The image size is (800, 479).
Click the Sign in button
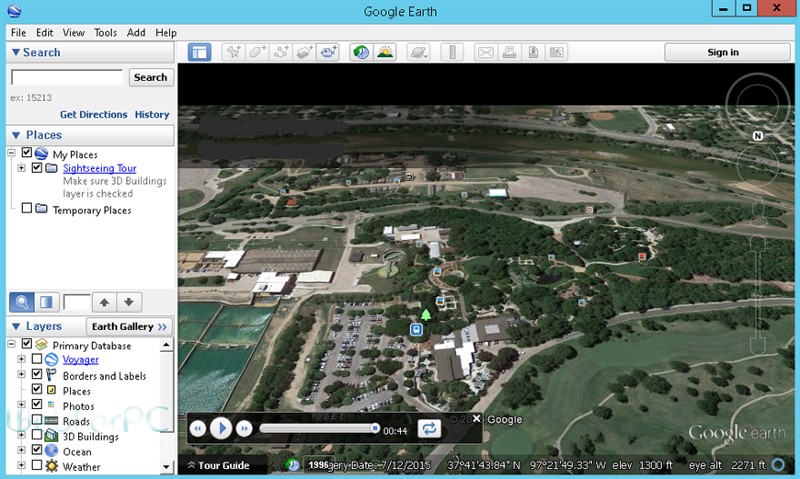(721, 52)
